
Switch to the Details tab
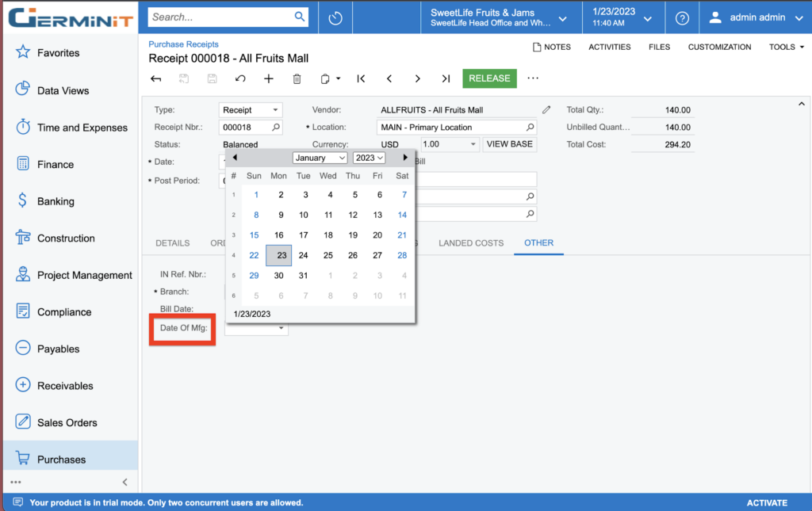172,243
